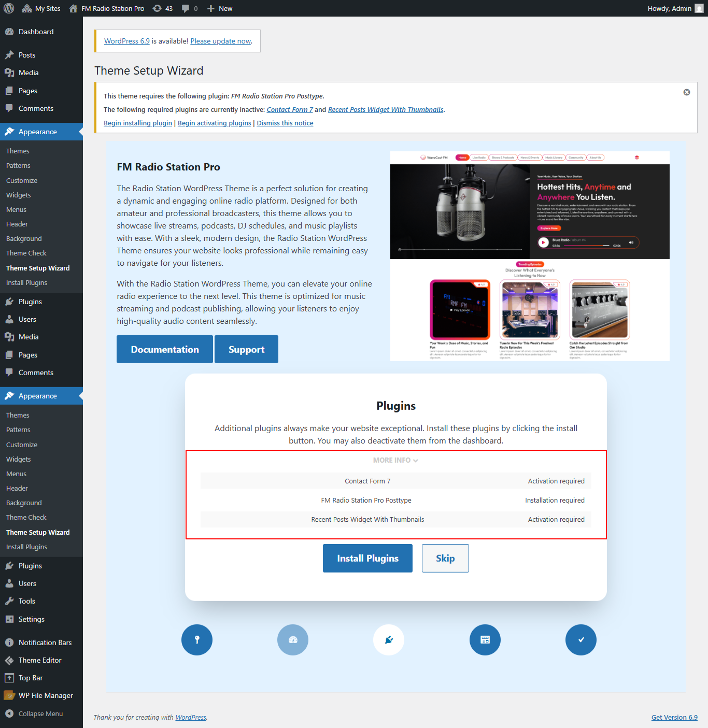Skip the plugin installation step

point(445,558)
